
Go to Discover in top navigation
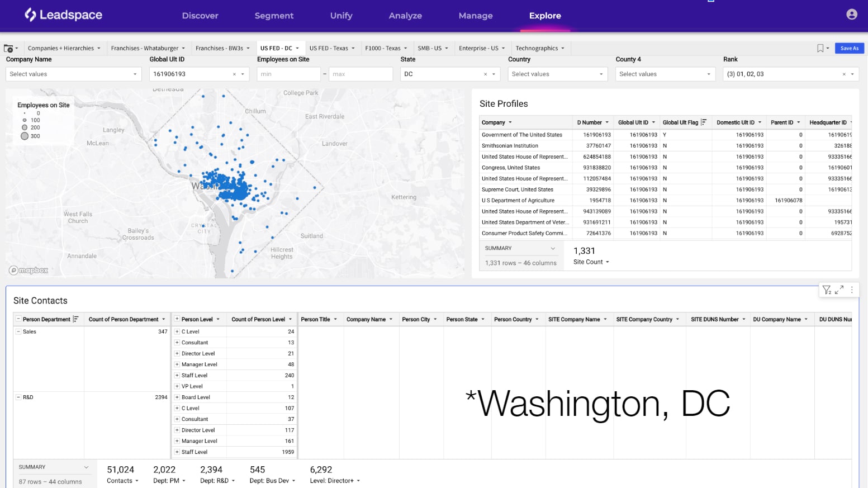pos(200,16)
